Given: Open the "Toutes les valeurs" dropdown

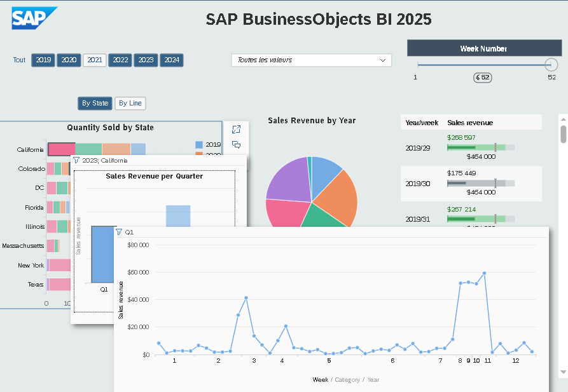Looking at the screenshot, I should click(312, 60).
